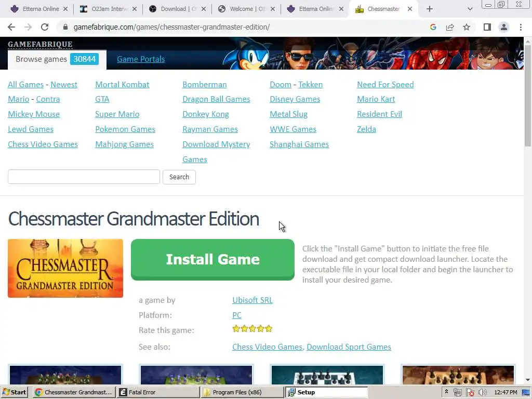The image size is (532, 399).
Task: Open the Windows Start button
Action: 14,392
